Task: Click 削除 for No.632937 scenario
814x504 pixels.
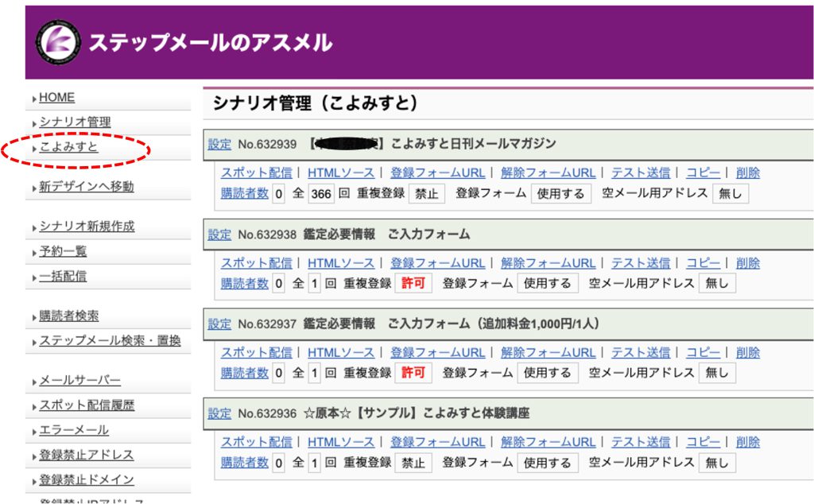Action: click(747, 352)
